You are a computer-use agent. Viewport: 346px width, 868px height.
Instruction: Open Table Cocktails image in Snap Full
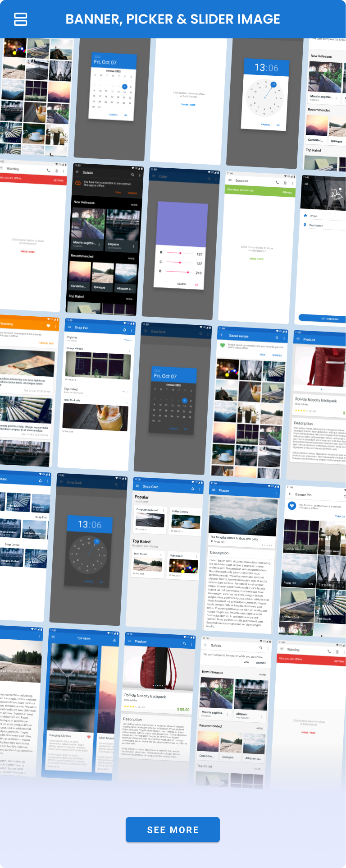(x=96, y=417)
